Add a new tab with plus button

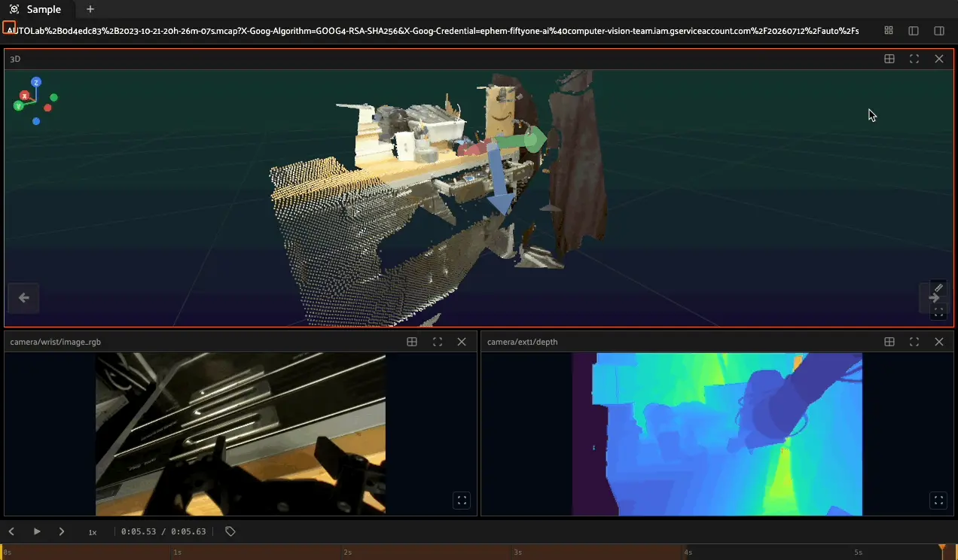click(90, 10)
